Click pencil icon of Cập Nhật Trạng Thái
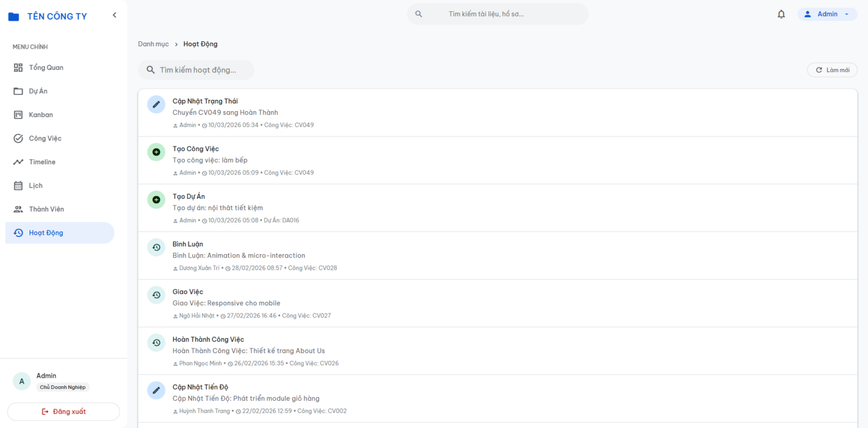The width and height of the screenshot is (868, 428). point(157,104)
